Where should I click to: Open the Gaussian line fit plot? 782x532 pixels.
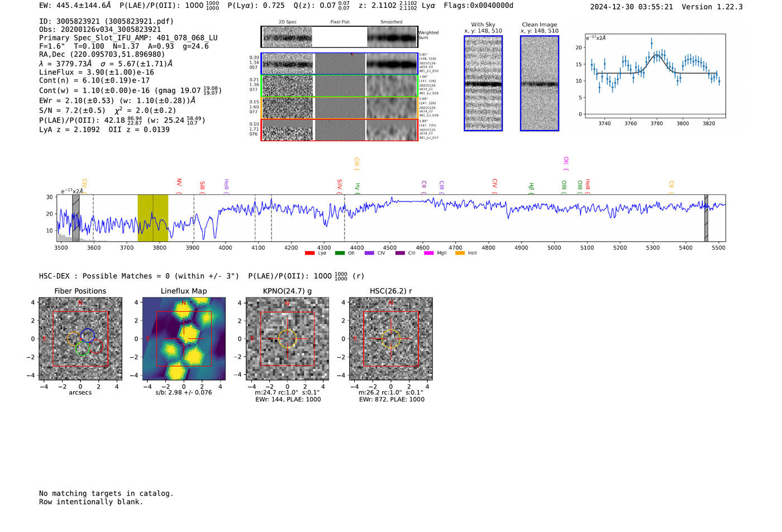(x=655, y=76)
